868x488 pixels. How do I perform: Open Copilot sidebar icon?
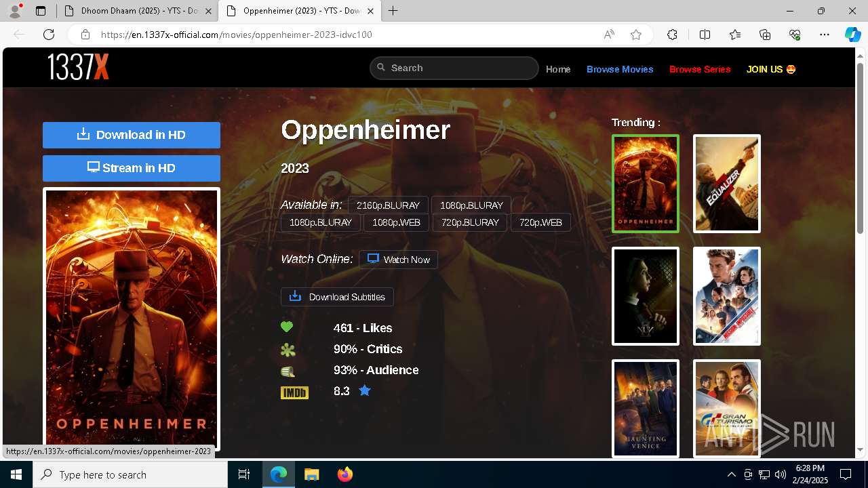point(852,35)
